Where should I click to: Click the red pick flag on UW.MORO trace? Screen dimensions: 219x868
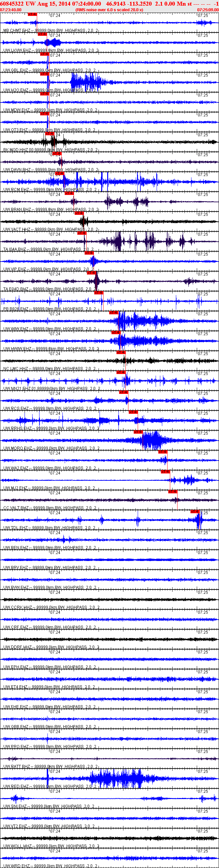pos(138,432)
